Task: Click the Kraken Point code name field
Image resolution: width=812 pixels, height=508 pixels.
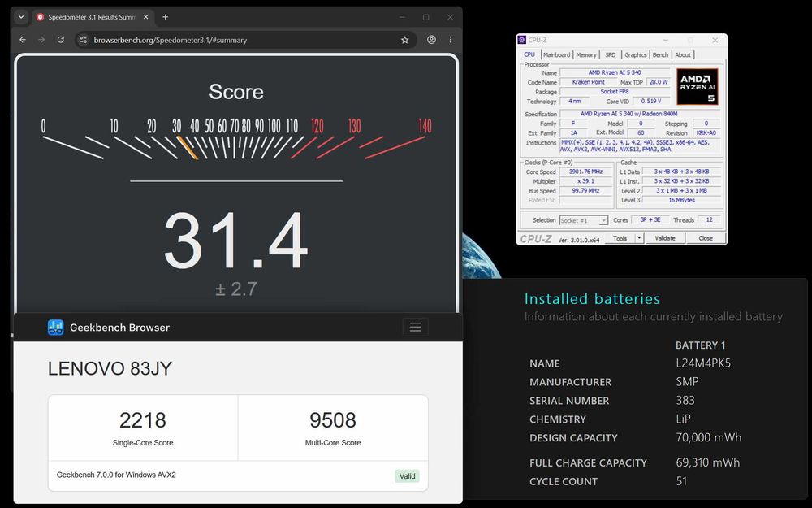Action: click(588, 82)
